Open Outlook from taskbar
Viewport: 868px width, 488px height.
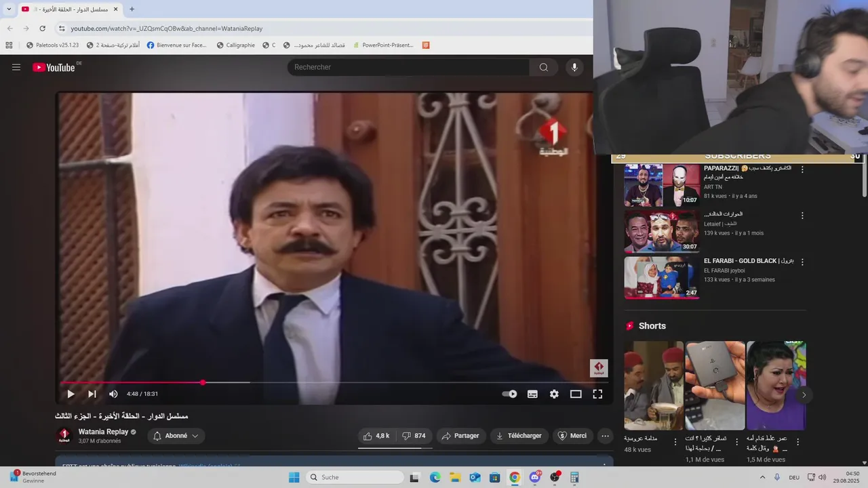click(x=475, y=477)
